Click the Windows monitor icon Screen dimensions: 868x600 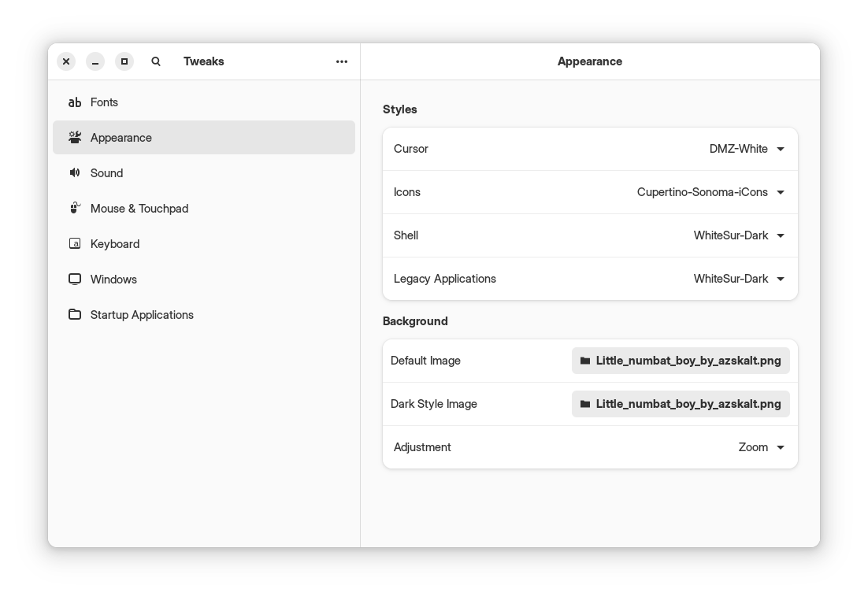click(75, 279)
